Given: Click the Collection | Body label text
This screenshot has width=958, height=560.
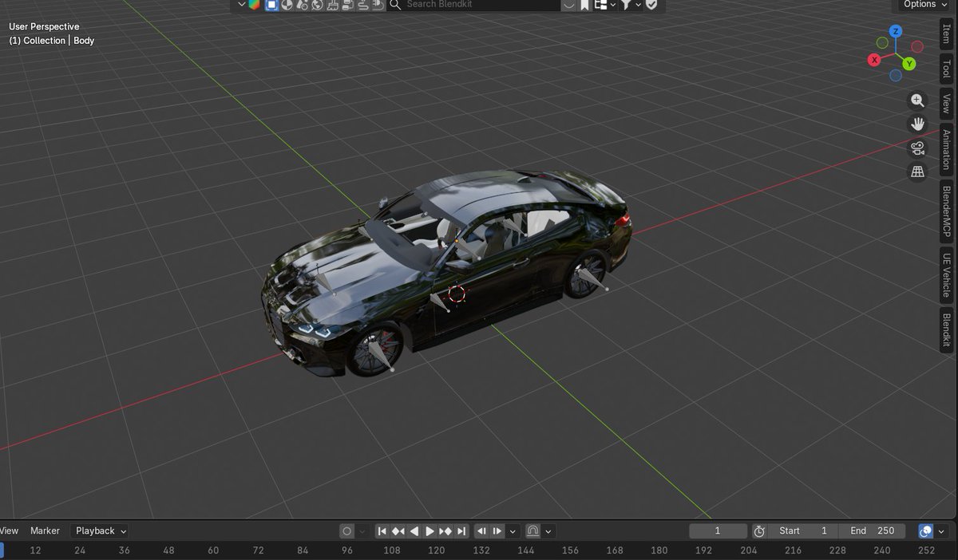Looking at the screenshot, I should coord(51,41).
